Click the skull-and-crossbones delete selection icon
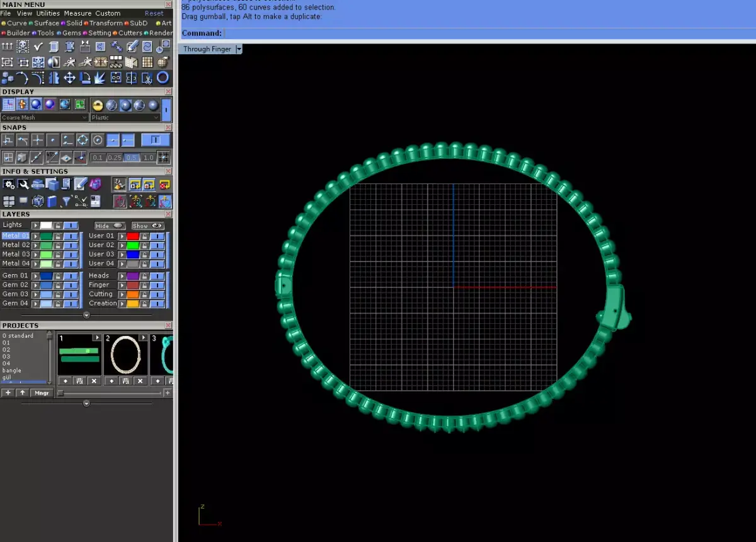This screenshot has height=542, width=756. (23, 46)
